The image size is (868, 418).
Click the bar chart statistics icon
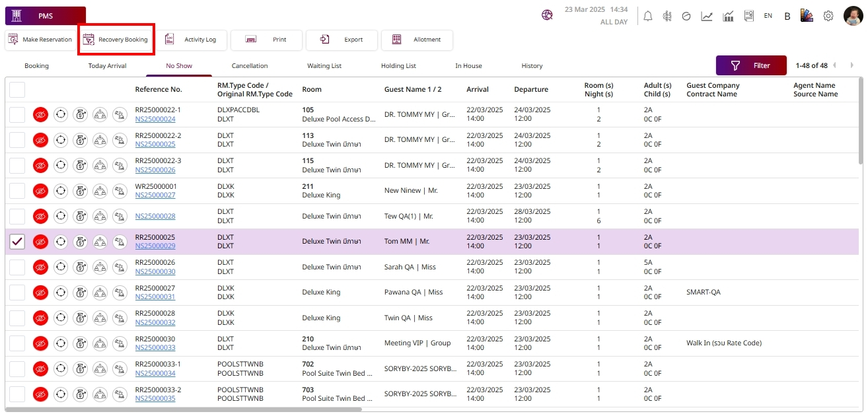pyautogui.click(x=729, y=16)
